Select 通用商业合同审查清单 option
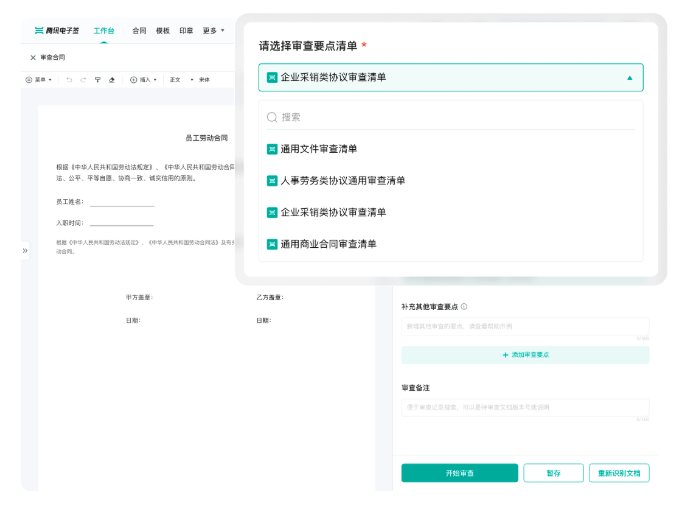This screenshot has width=684, height=517. (451, 244)
